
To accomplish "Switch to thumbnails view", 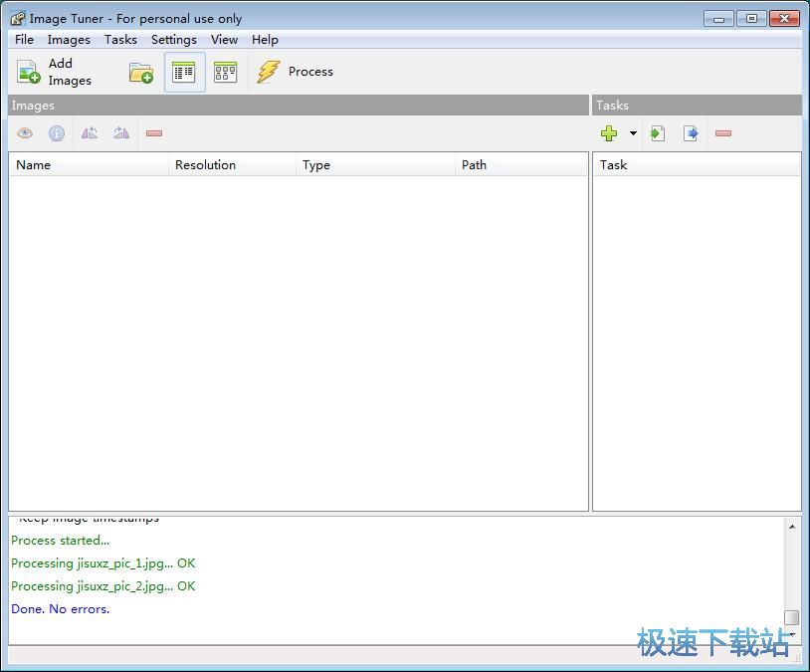I will pyautogui.click(x=226, y=73).
